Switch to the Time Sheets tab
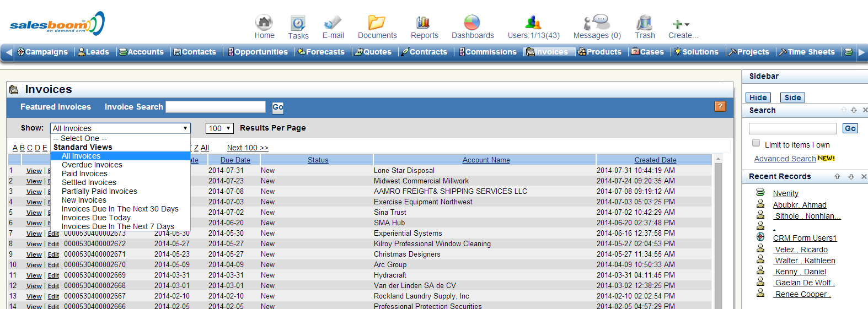This screenshot has width=868, height=309. pyautogui.click(x=807, y=52)
